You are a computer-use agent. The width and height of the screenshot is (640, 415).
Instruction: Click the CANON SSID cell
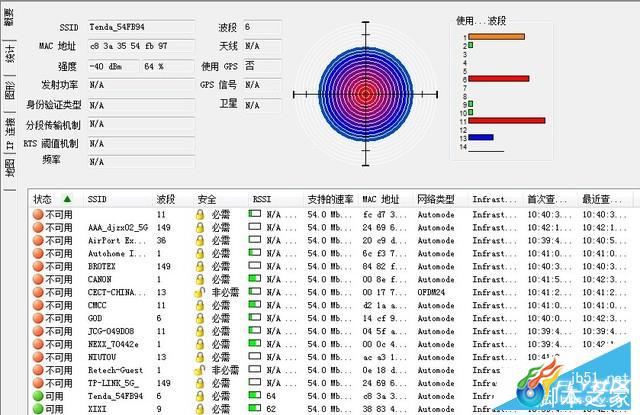100,280
